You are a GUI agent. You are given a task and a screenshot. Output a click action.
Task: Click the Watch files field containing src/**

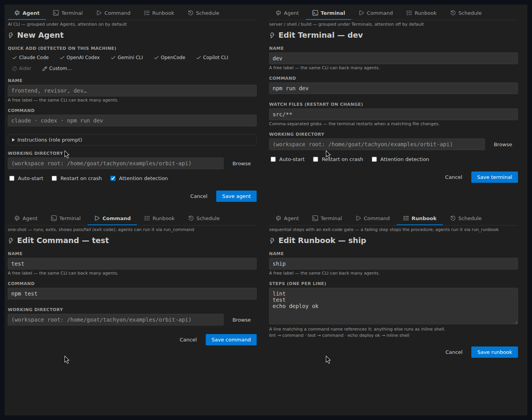tap(394, 114)
